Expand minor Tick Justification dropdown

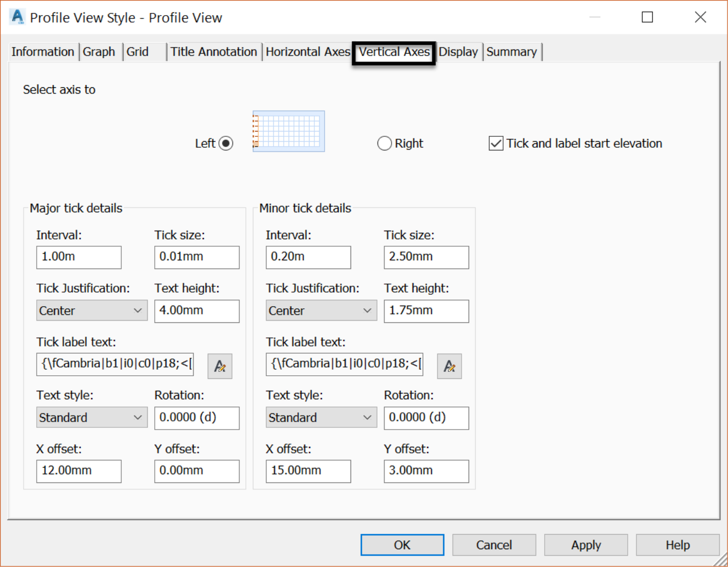pyautogui.click(x=321, y=310)
